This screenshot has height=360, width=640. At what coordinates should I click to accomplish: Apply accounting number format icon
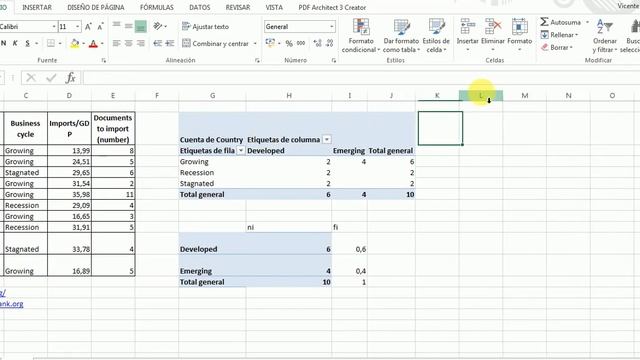[269, 43]
